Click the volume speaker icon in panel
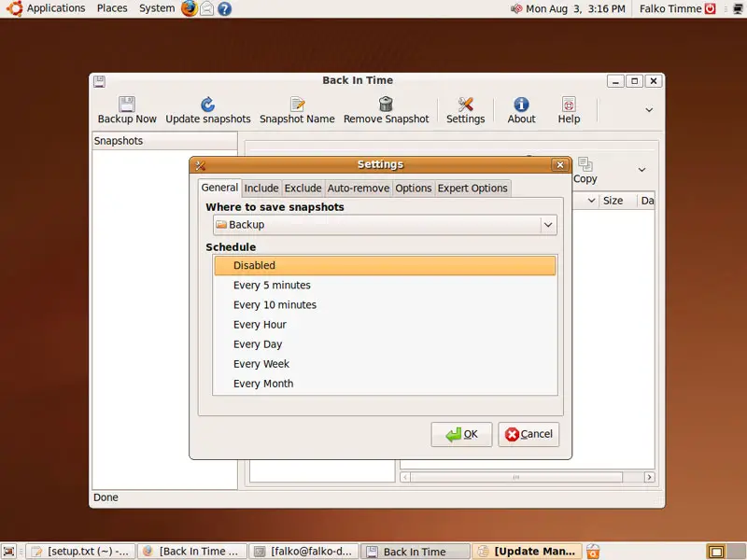Screen dimensions: 747x560 pos(516,8)
